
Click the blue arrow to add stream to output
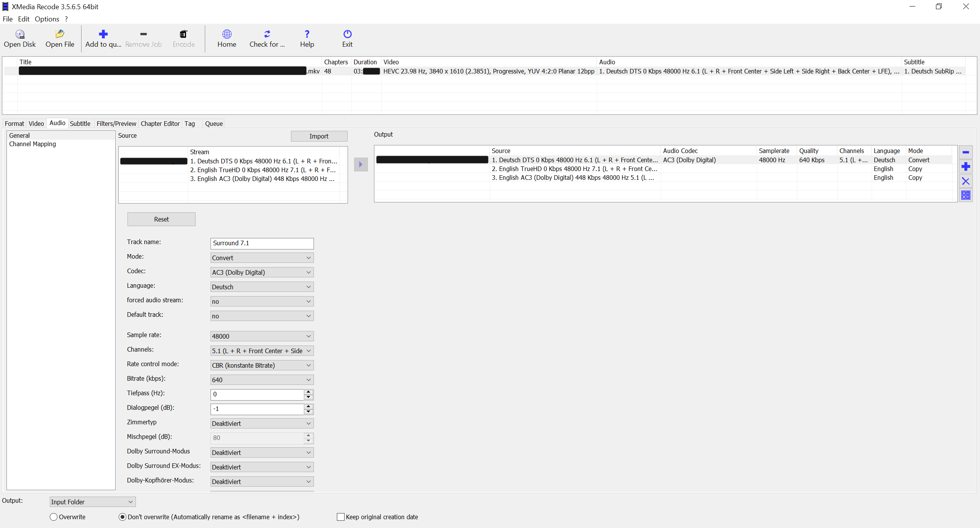click(x=361, y=165)
